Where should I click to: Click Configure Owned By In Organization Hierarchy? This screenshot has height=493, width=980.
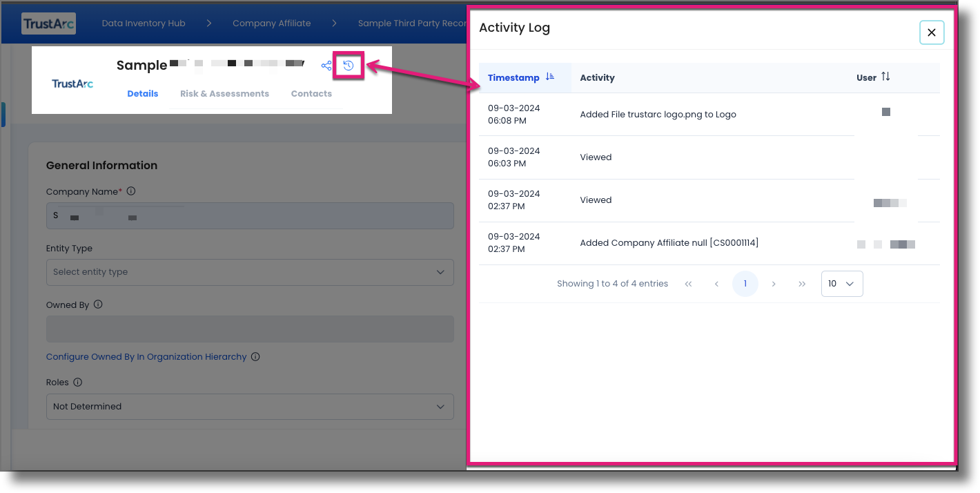click(146, 357)
